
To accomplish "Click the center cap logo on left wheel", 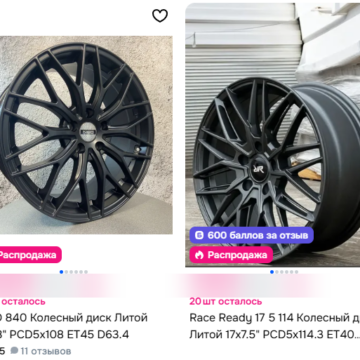I will point(87,131).
